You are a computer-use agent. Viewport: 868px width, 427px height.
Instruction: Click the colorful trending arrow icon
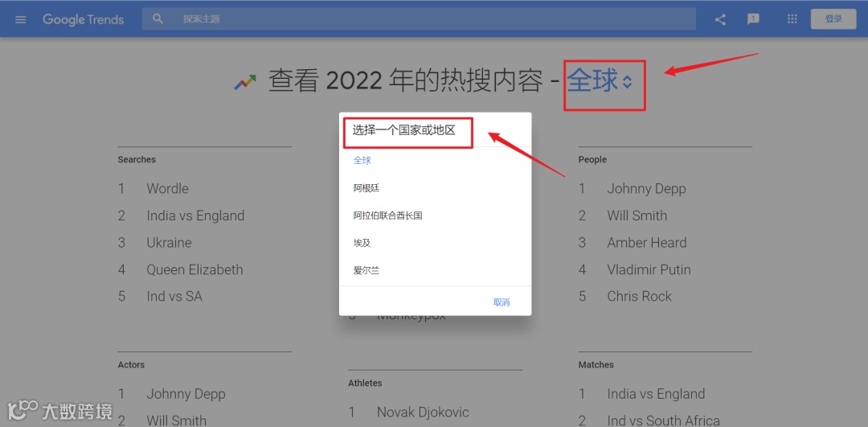tap(244, 83)
